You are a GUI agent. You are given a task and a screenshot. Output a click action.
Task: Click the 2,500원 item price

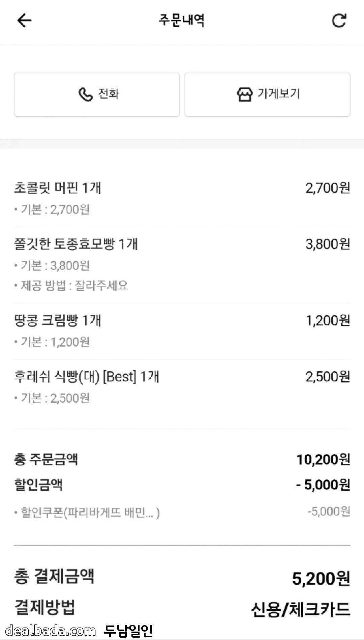pyautogui.click(x=328, y=376)
